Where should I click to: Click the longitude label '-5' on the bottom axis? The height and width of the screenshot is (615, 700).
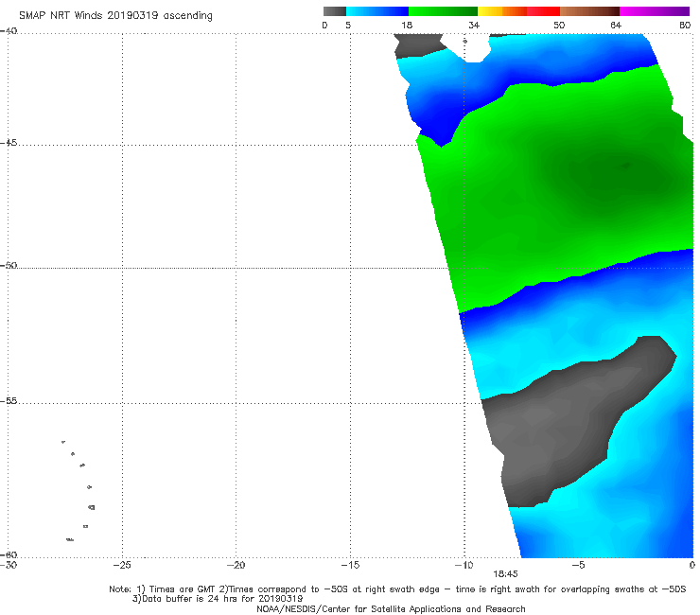(578, 565)
